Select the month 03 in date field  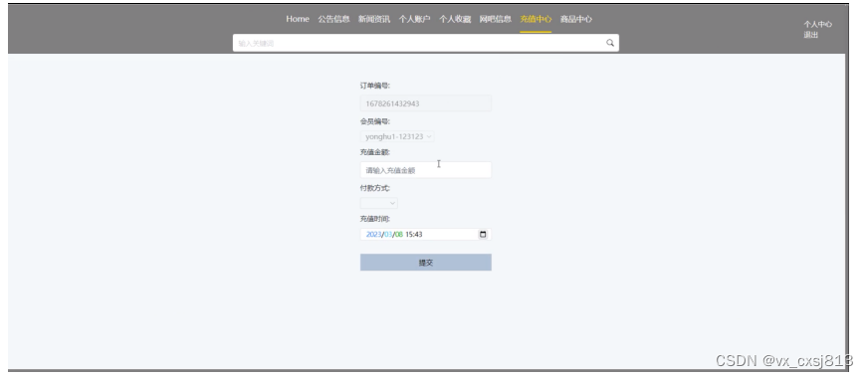388,234
